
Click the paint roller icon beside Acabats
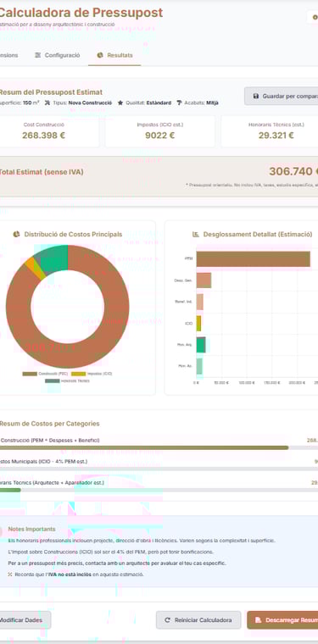coord(180,103)
